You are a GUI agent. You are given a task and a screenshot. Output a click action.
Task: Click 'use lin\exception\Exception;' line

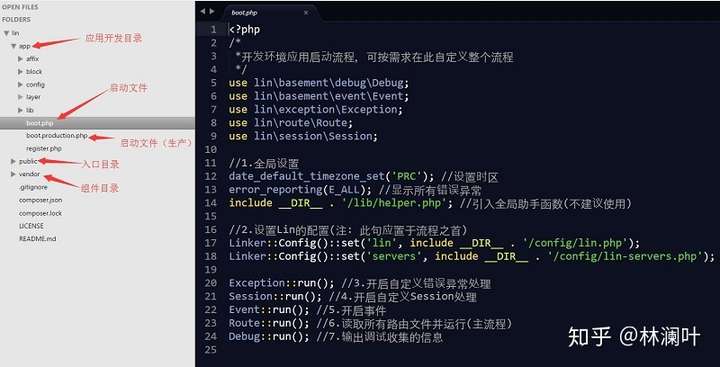[315, 110]
